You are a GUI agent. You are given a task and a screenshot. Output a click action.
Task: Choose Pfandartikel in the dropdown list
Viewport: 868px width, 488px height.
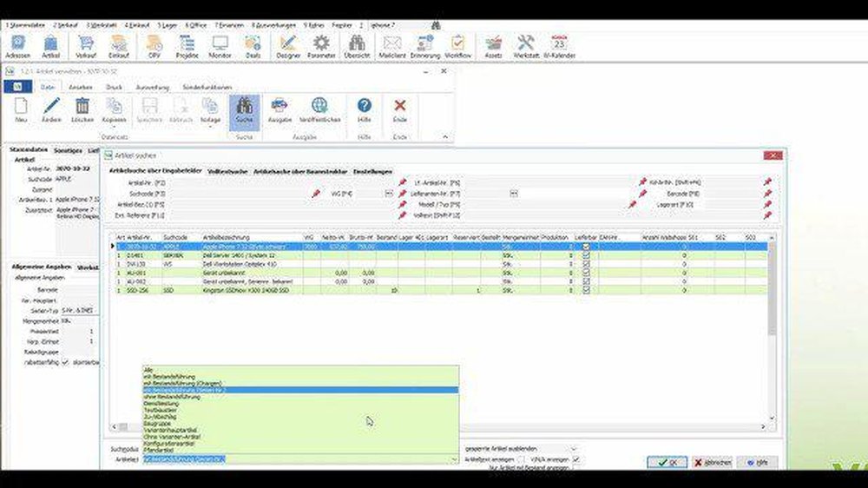coord(300,451)
